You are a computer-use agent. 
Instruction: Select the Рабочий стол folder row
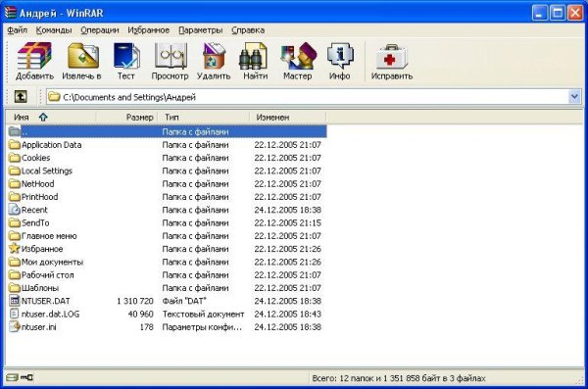pyautogui.click(x=167, y=274)
